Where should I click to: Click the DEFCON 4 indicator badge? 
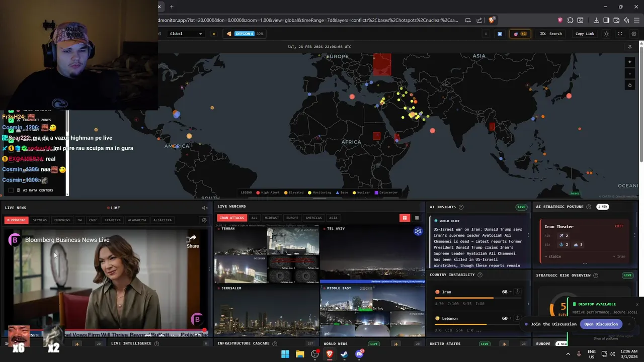click(x=245, y=34)
